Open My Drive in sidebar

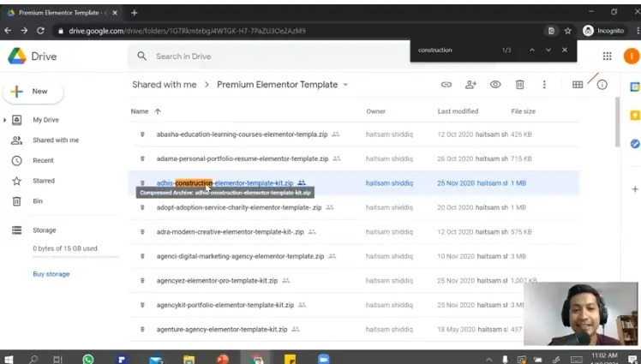coord(45,120)
